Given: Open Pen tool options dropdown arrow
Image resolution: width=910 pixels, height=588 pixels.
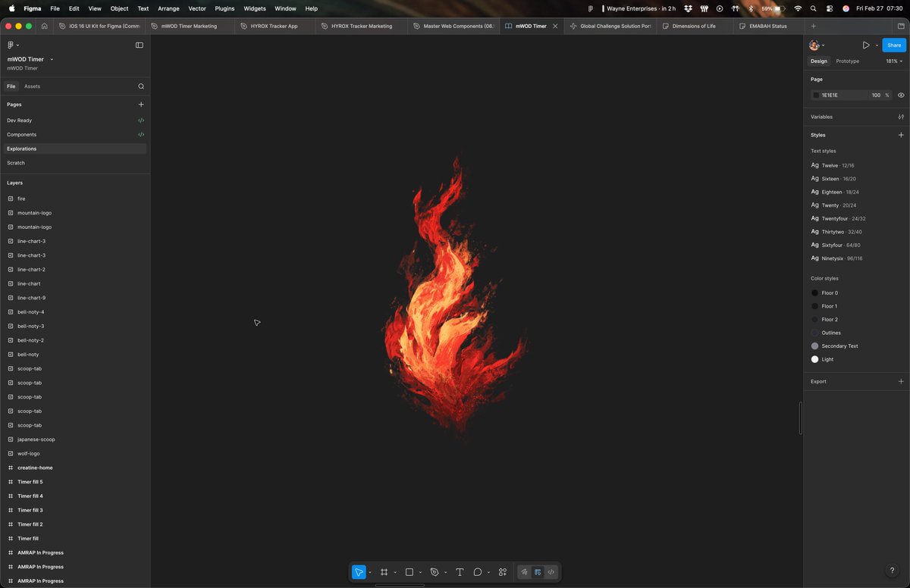Looking at the screenshot, I should 445,573.
